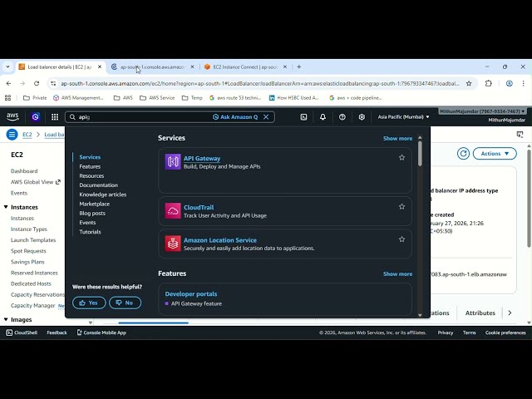Click the search magnifier icon in search bar

72,116
